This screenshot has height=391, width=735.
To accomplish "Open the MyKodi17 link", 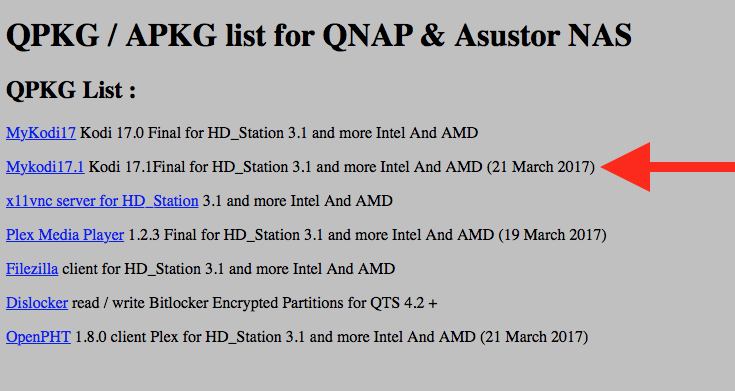I will (x=41, y=133).
